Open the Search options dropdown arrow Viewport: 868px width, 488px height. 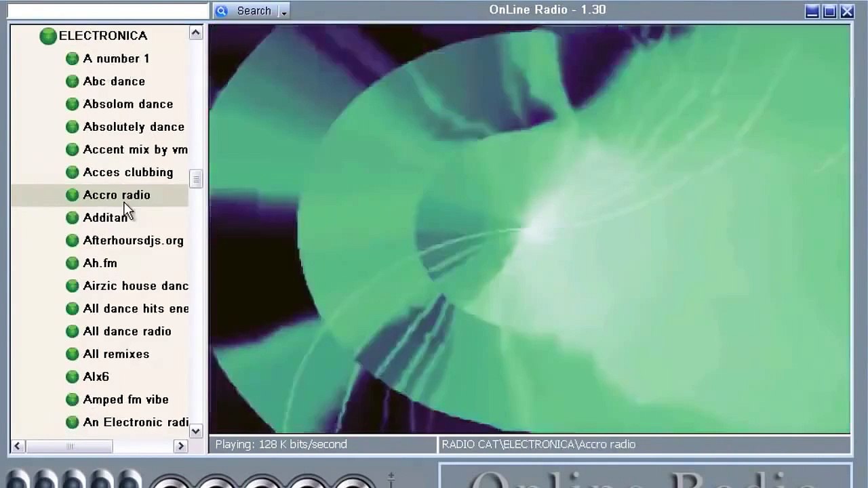point(283,12)
